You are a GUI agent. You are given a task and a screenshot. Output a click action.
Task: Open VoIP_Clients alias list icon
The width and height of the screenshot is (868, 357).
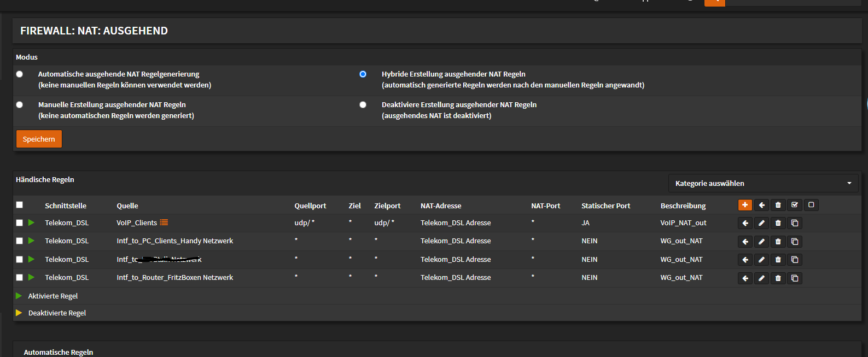[x=164, y=223]
